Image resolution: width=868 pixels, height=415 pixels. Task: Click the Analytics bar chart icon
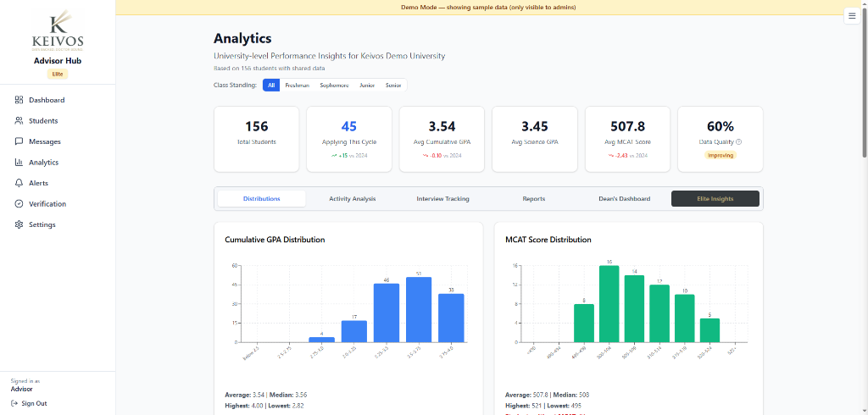click(x=19, y=163)
